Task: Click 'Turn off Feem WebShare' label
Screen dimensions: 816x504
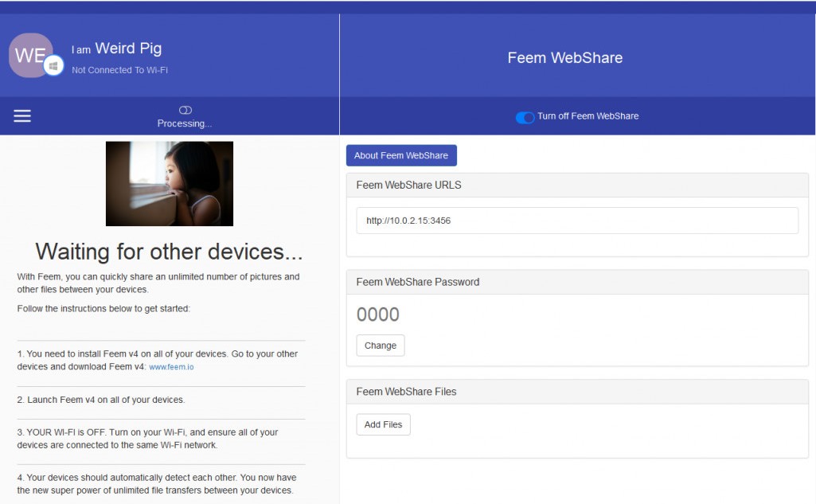Action: tap(588, 116)
